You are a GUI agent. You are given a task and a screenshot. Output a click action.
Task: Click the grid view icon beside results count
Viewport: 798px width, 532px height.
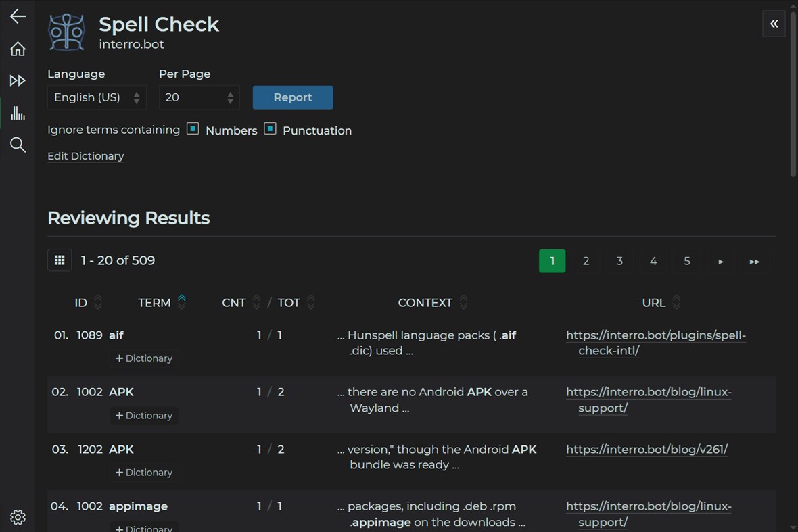click(60, 260)
